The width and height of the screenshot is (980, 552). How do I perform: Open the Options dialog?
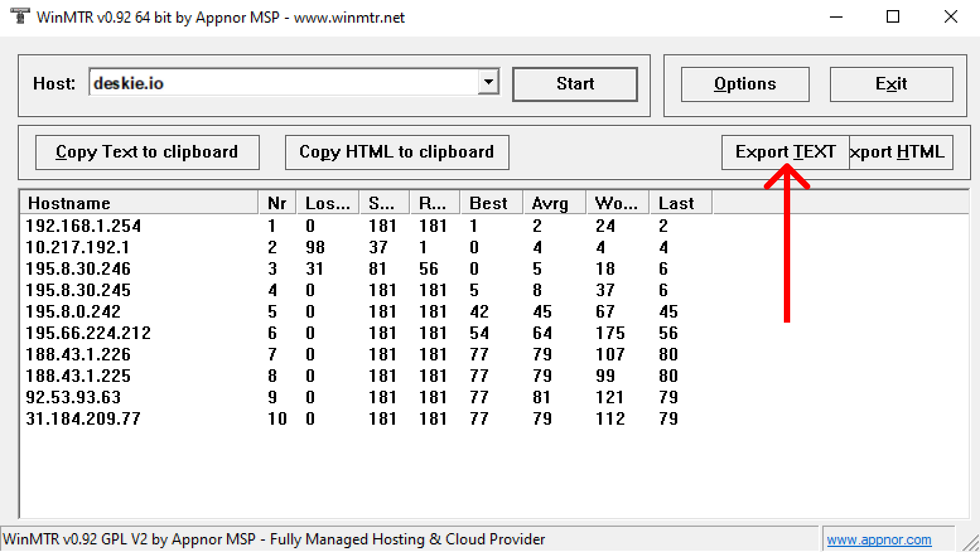745,84
